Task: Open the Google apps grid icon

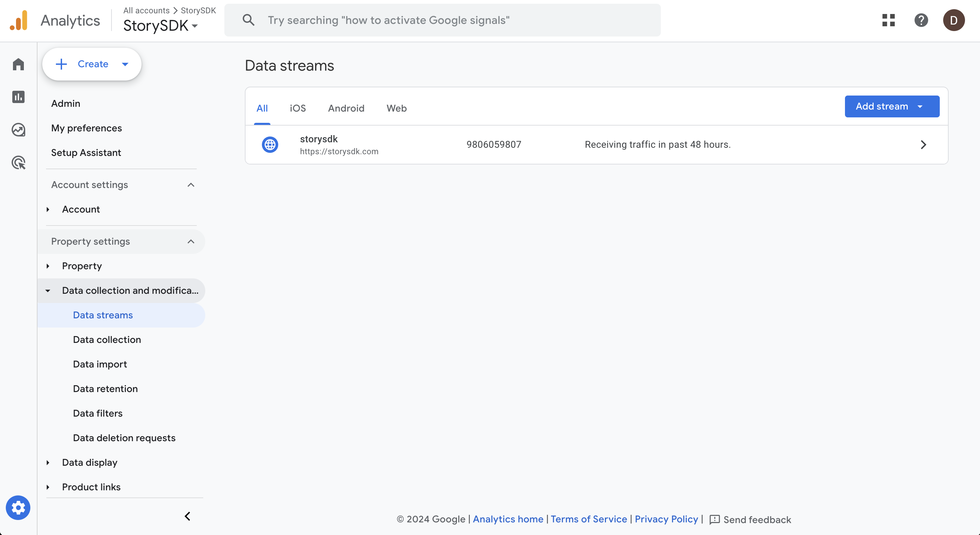Action: click(888, 20)
